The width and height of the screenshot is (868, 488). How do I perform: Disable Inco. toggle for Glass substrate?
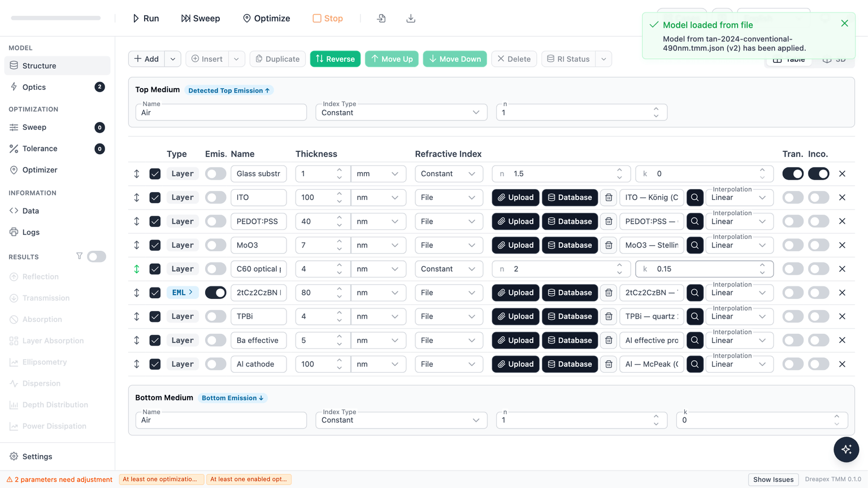click(818, 174)
